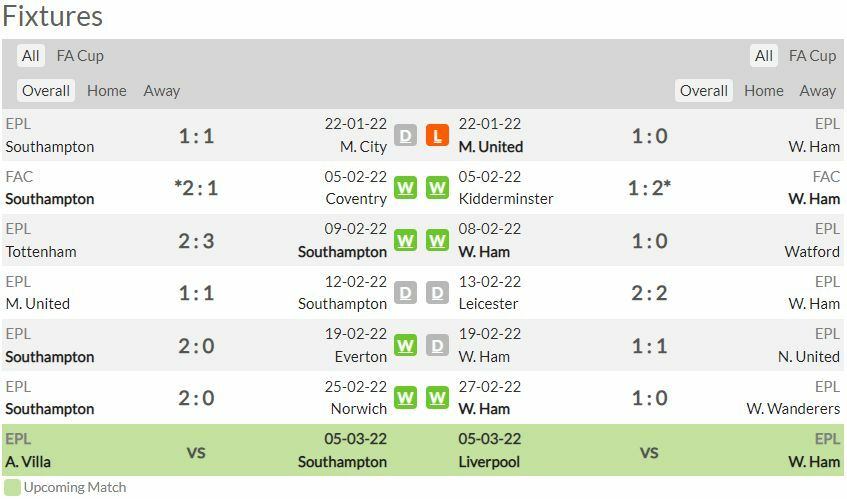Screen dimensions: 847x499
Task: Click the green W badge next to Norwich
Action: [x=405, y=398]
